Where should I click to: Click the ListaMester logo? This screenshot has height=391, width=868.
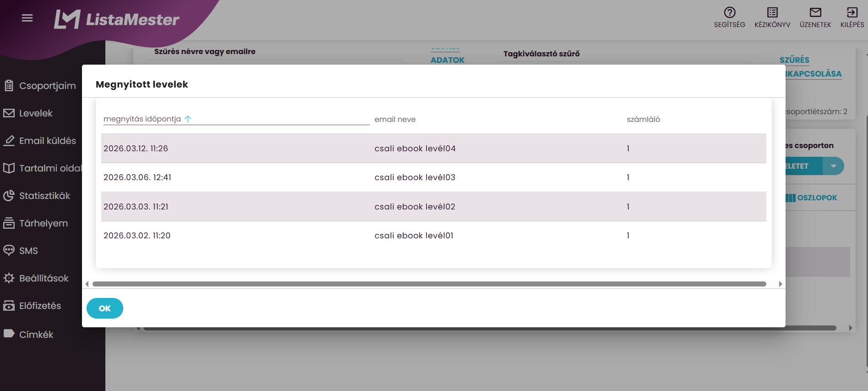(x=116, y=19)
